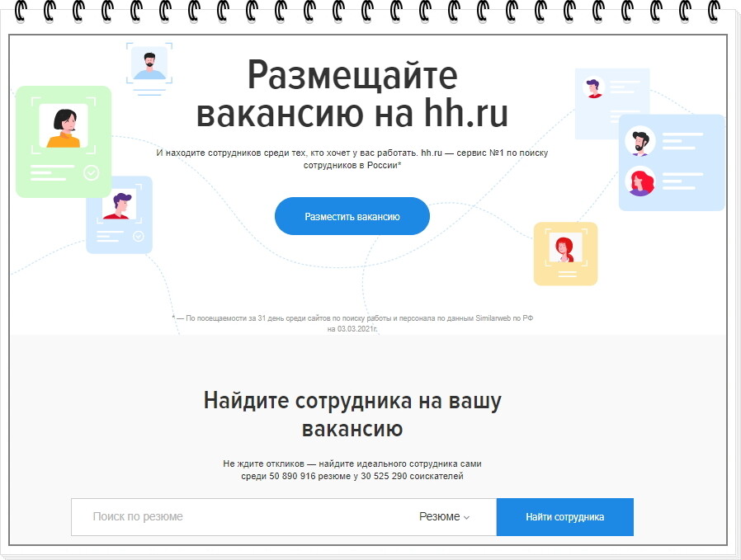Click the Similarweb footnote text
The height and width of the screenshot is (560, 741).
click(352, 323)
